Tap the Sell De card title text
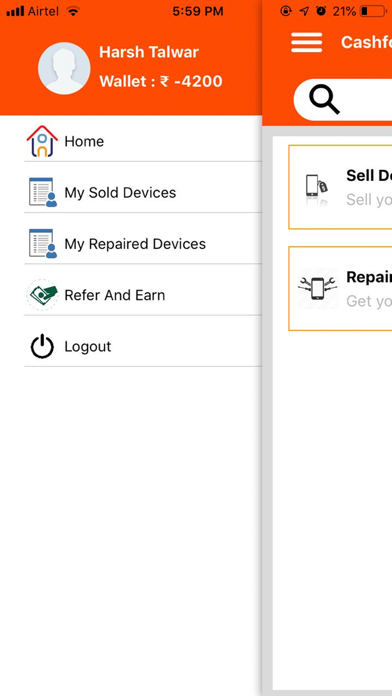 coord(369,175)
